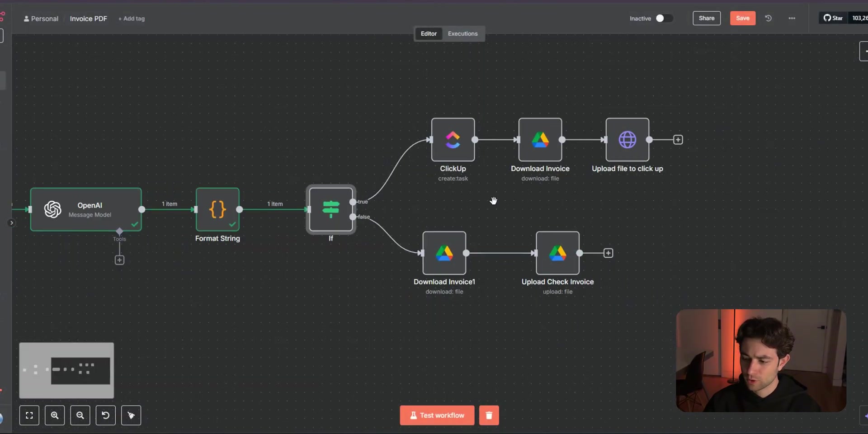Open the OpenAI Message Model node
The image size is (868, 434).
pyautogui.click(x=86, y=209)
